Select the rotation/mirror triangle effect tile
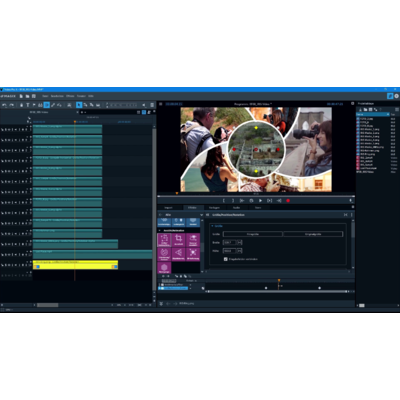400x400 pixels. point(178,254)
